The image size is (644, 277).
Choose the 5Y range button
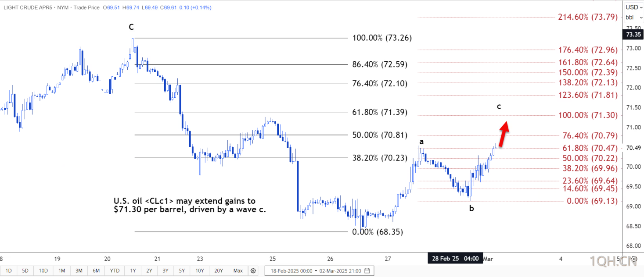(x=183, y=271)
